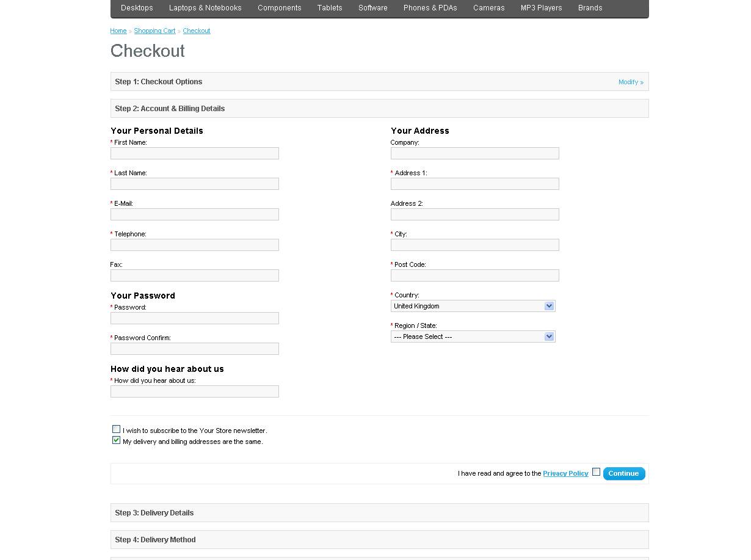Click into the Last Name field

click(195, 184)
